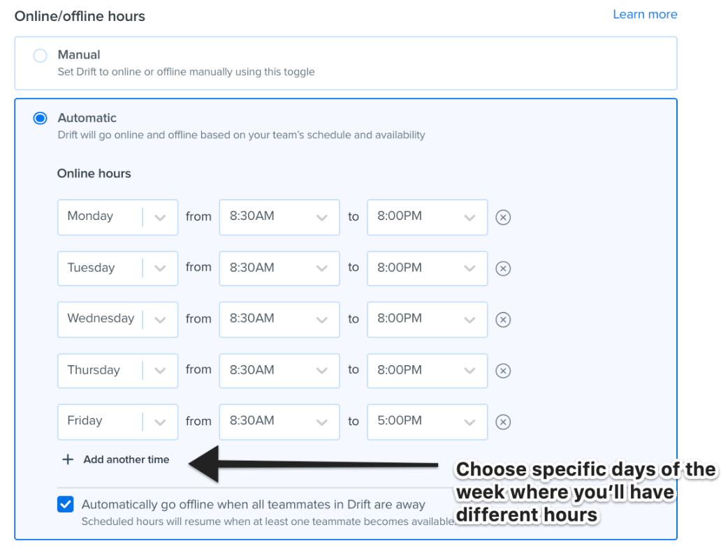Open Thursday's 8:00PM end time dropdown
Viewport: 728px width, 560px height.
427,370
